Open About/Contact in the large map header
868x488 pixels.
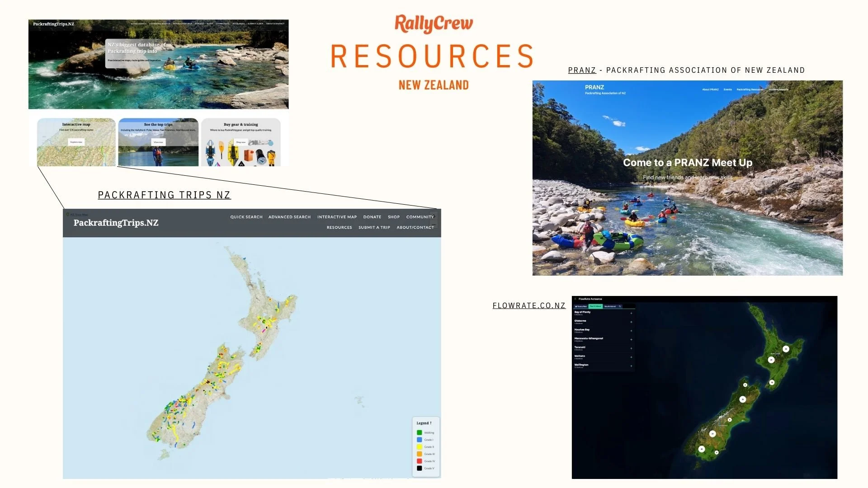(x=415, y=227)
